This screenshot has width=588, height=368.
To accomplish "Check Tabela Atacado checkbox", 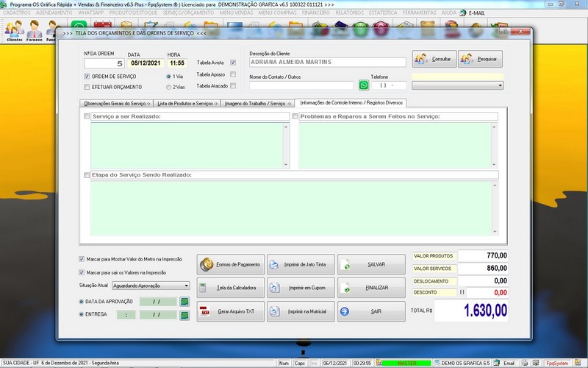I will tap(233, 85).
